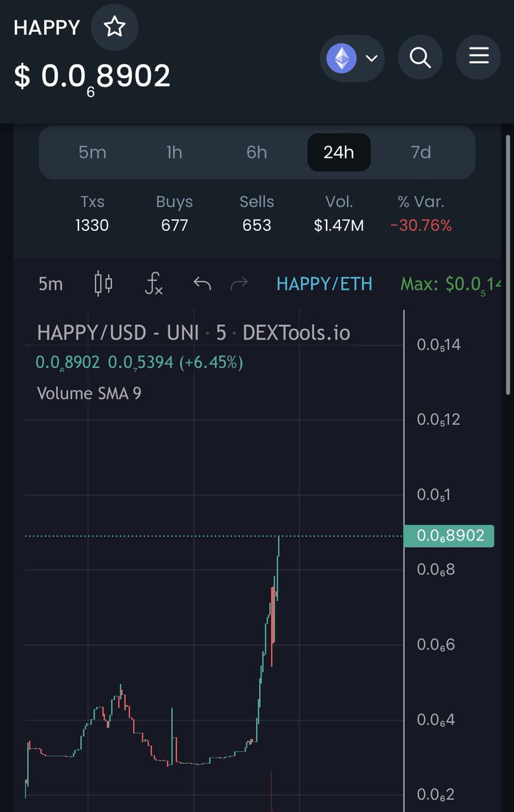
Task: Click the Buys value 677
Action: [174, 225]
